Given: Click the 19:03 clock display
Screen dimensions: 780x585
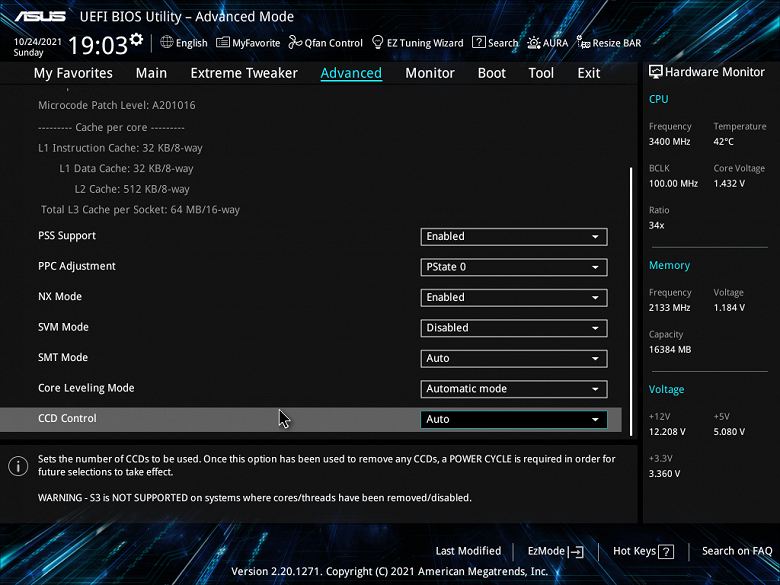Looking at the screenshot, I should tap(98, 45).
